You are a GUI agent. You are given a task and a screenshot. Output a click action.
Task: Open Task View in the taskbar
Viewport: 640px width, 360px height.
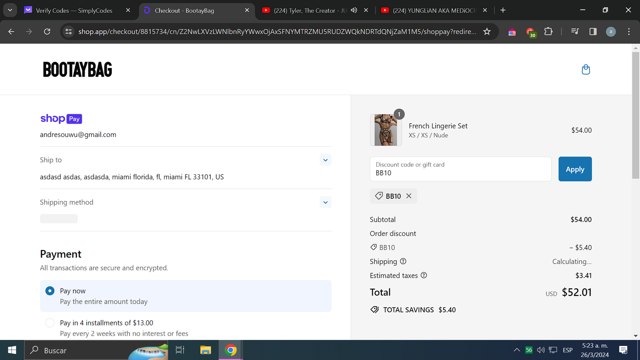(180, 350)
